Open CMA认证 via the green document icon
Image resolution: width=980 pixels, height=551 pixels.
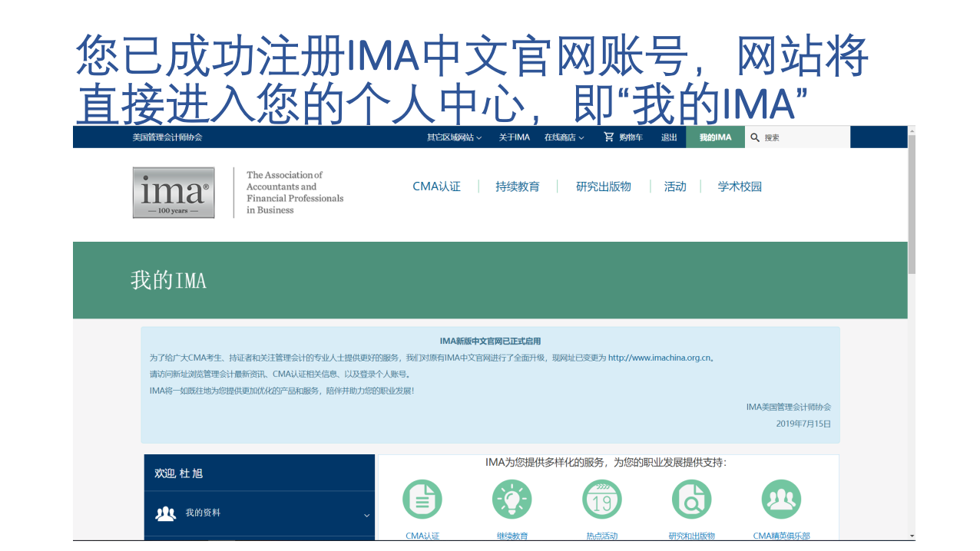click(x=422, y=499)
